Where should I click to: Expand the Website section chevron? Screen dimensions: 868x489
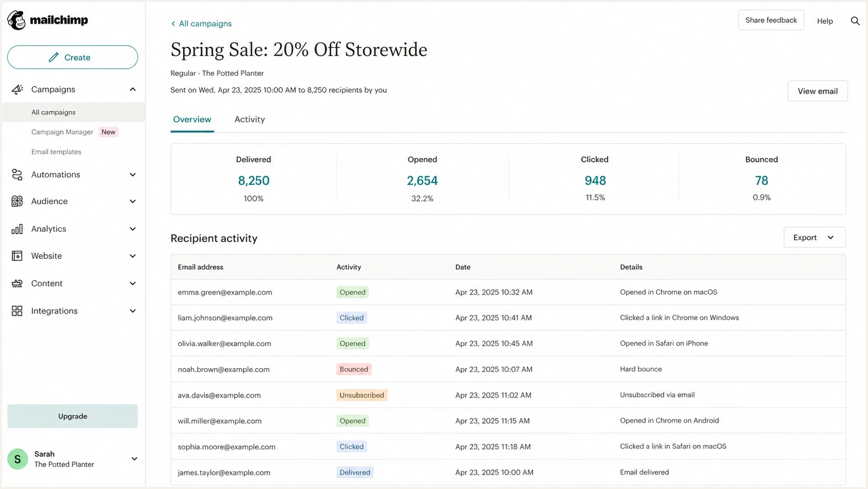click(x=133, y=256)
